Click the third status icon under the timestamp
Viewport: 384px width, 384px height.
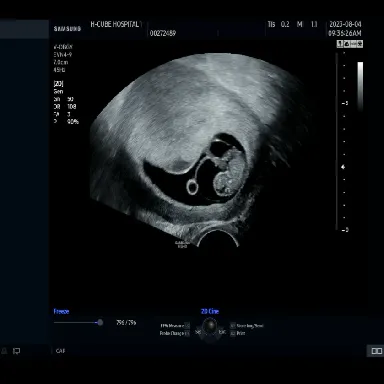(353, 44)
